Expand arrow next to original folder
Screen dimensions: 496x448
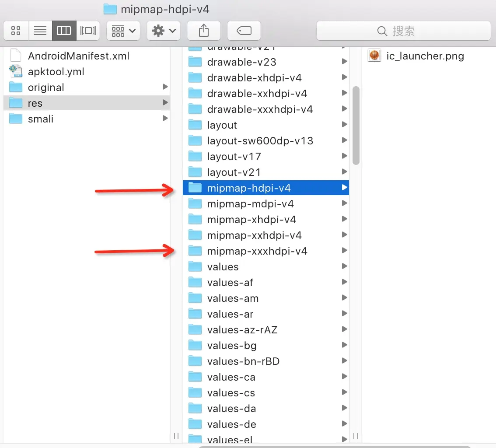point(165,87)
